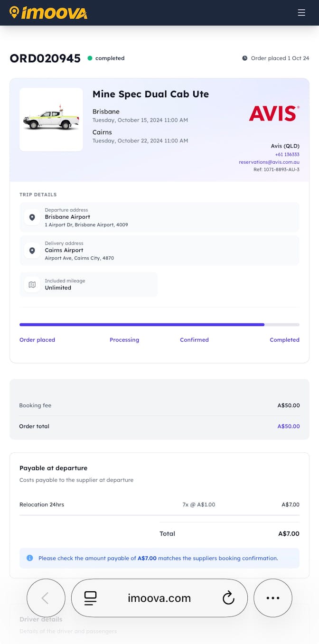
Task: Click the delivery address pin icon
Action: pos(32,251)
